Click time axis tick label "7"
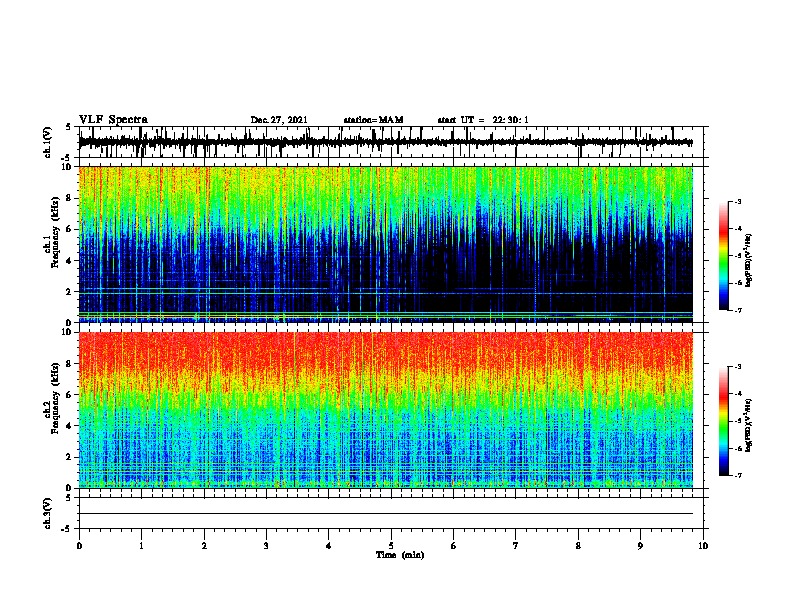This screenshot has width=792, height=612. tap(516, 546)
